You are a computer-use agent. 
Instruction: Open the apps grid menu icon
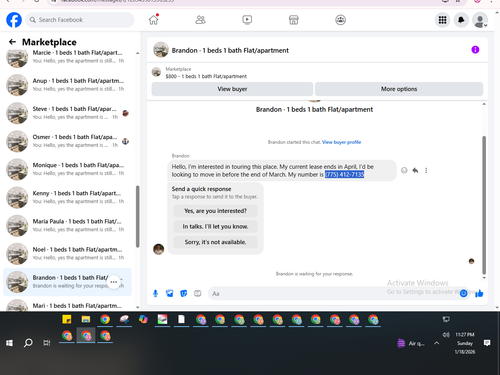click(x=442, y=20)
